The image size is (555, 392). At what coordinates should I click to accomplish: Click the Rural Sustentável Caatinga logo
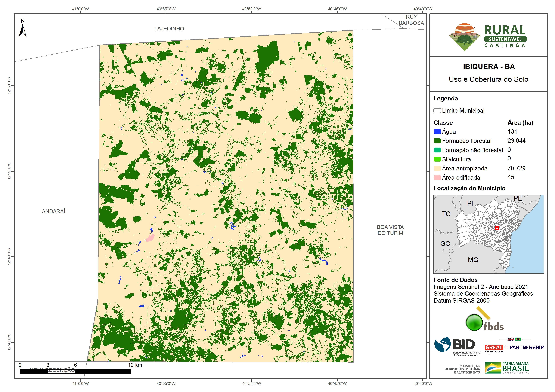pos(488,37)
